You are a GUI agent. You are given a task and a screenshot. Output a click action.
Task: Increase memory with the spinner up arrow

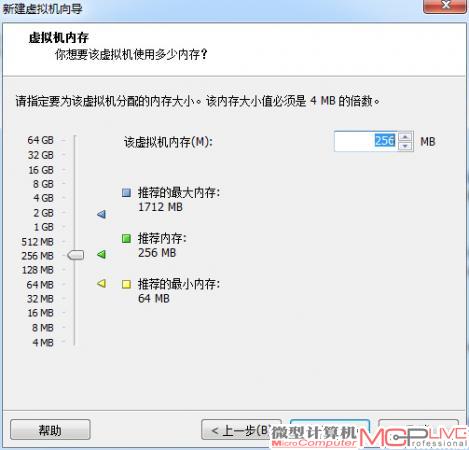405,137
